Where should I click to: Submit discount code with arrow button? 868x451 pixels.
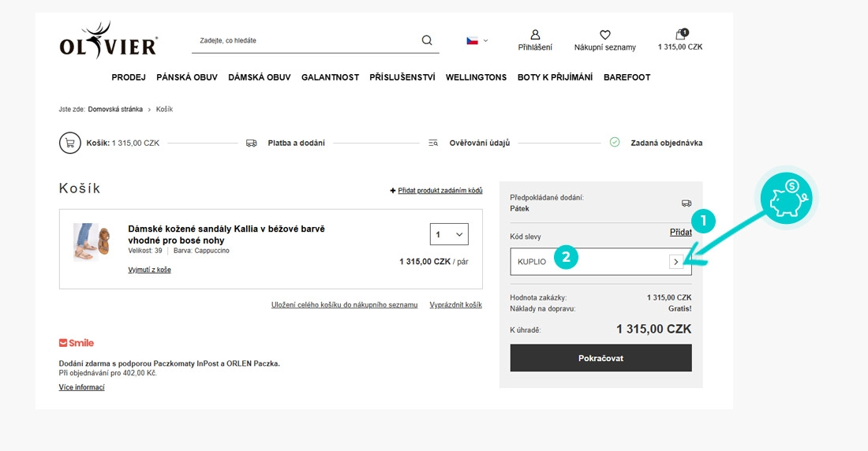(676, 262)
